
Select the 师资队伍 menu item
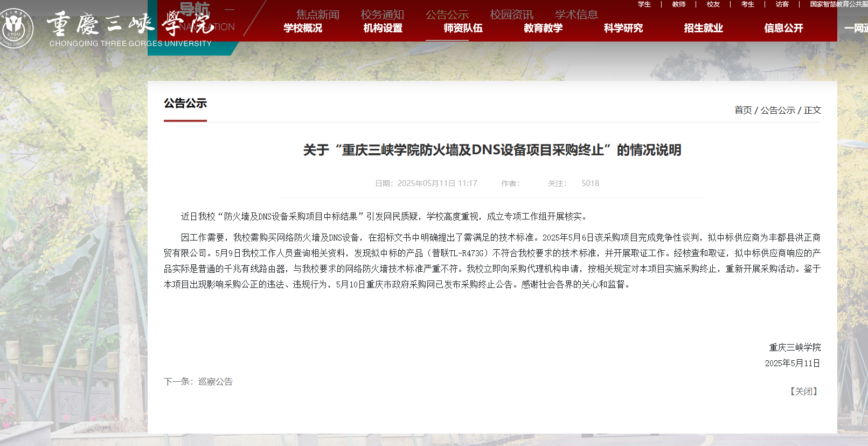463,28
